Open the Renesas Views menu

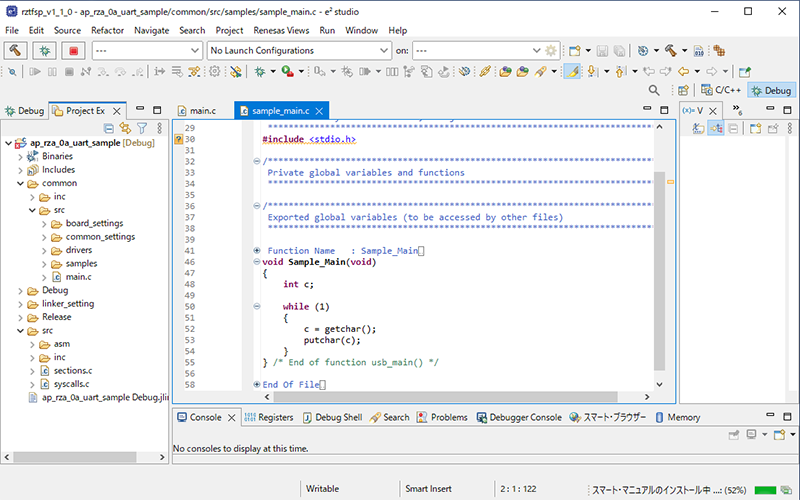[x=281, y=30]
